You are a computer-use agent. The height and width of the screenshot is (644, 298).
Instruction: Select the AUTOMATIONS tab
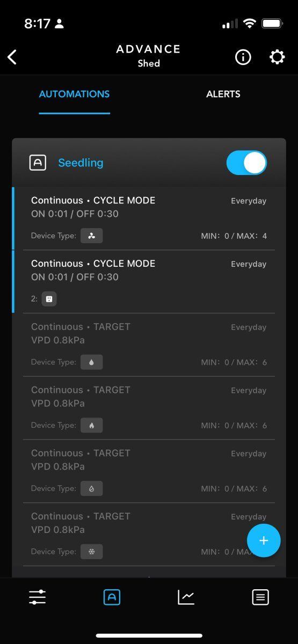pyautogui.click(x=74, y=94)
